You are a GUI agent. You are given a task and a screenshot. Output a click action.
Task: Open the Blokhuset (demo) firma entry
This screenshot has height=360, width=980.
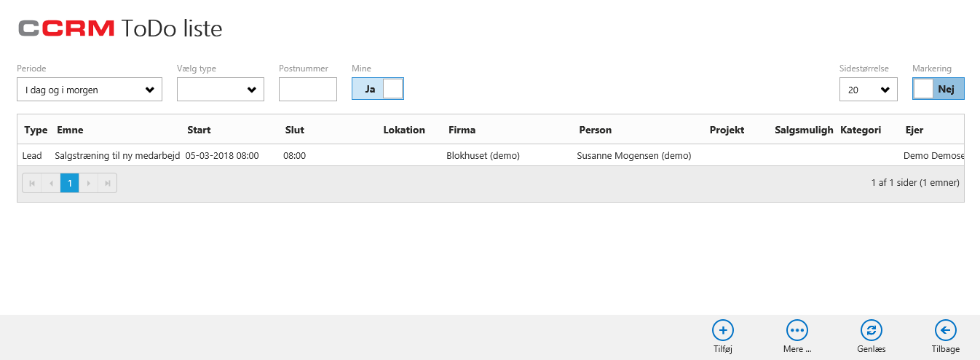(x=483, y=155)
